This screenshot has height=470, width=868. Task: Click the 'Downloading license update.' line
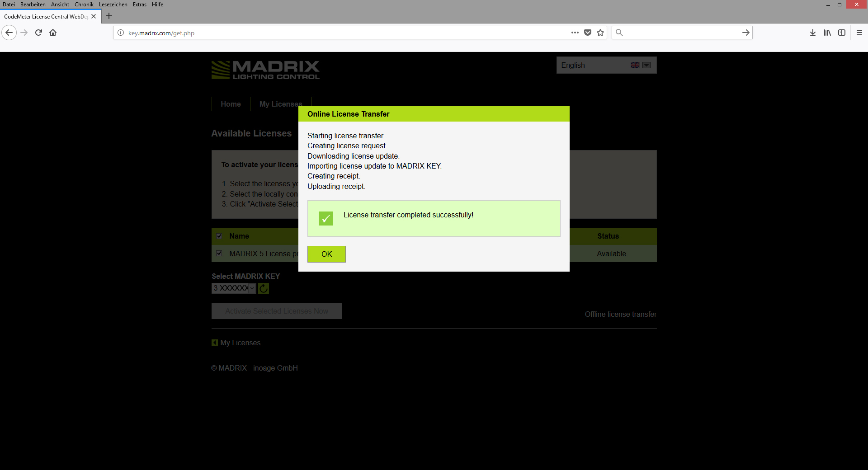[354, 156]
